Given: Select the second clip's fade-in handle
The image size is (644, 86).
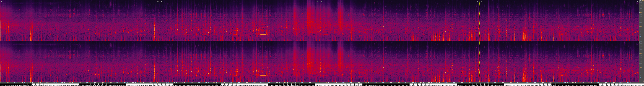Looking at the screenshot, I should point(161,2).
